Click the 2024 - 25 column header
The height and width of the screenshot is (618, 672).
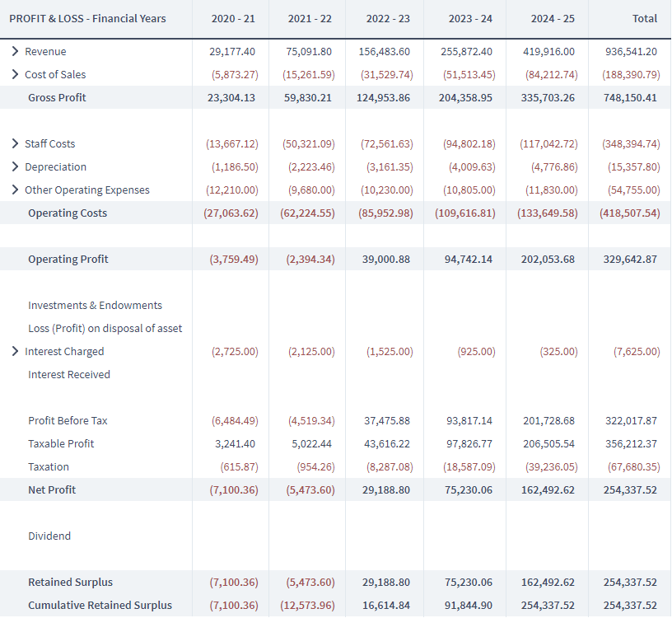click(x=549, y=18)
